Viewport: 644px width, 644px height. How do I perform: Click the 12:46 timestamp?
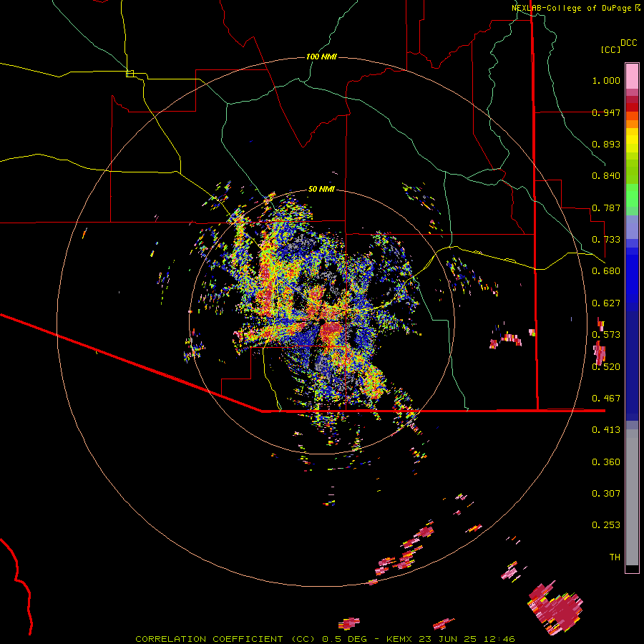499,639
